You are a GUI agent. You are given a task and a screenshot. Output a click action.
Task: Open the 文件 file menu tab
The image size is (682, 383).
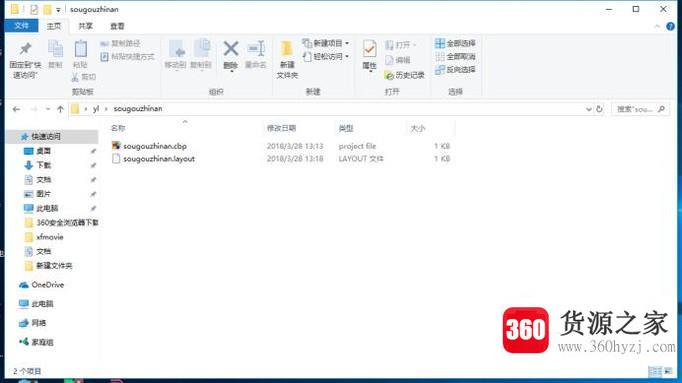21,26
